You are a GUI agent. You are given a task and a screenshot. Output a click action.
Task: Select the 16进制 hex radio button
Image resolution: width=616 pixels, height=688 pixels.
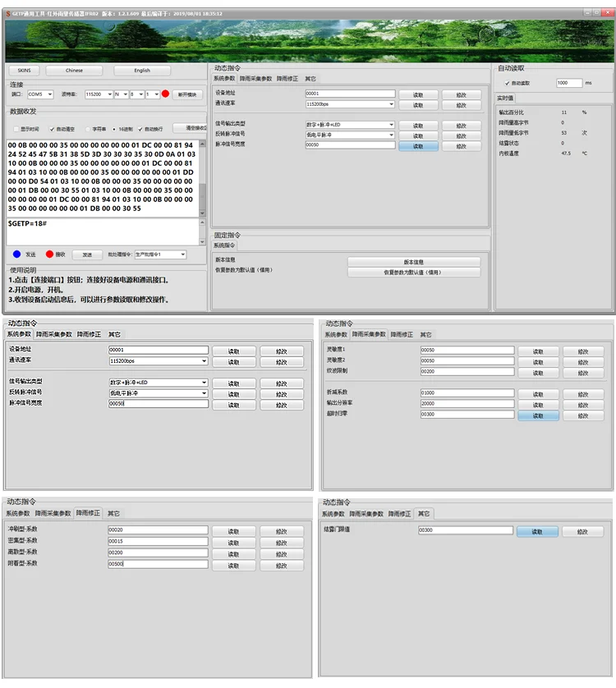[114, 129]
